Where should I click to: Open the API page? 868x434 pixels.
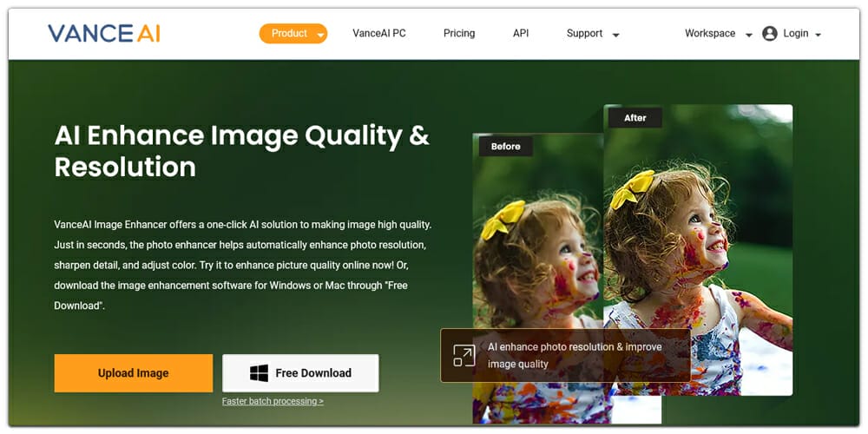click(x=520, y=33)
